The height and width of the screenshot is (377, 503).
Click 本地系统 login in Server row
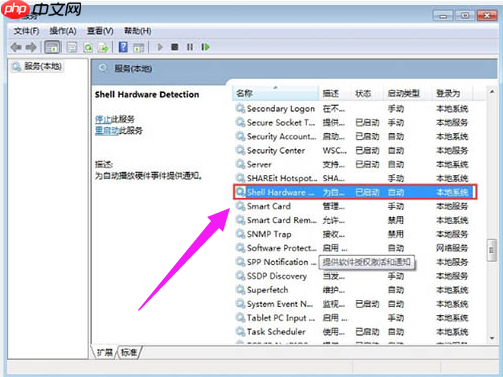pos(452,164)
